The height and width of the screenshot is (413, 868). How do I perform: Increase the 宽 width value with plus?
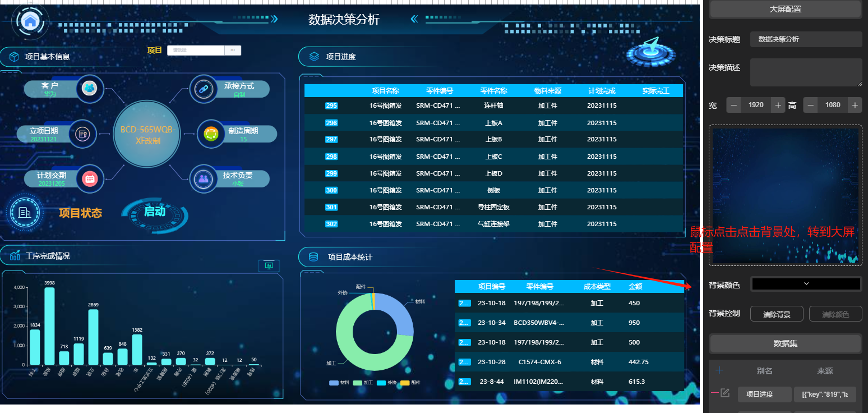[777, 105]
